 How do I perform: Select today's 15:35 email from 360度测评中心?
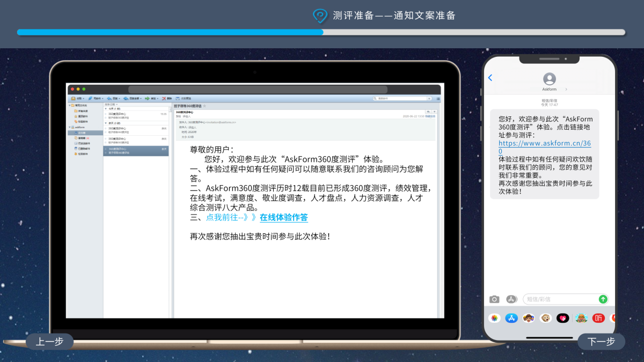click(x=136, y=116)
